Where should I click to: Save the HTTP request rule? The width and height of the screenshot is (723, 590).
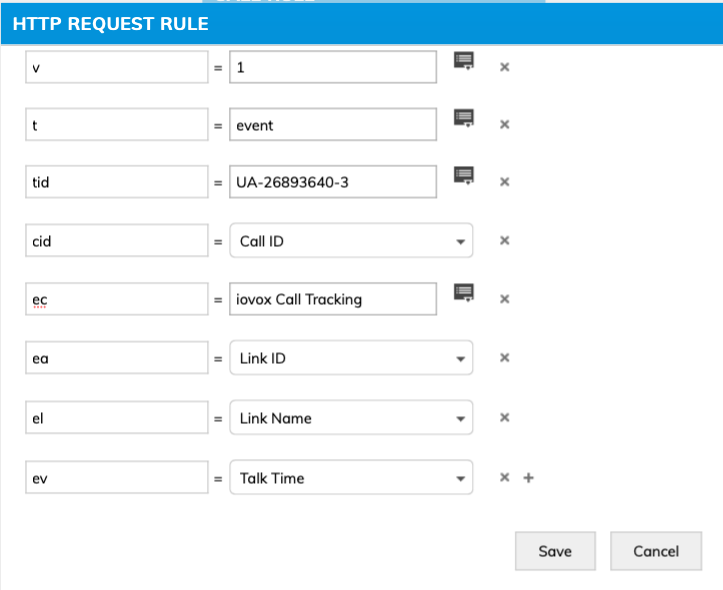click(555, 551)
